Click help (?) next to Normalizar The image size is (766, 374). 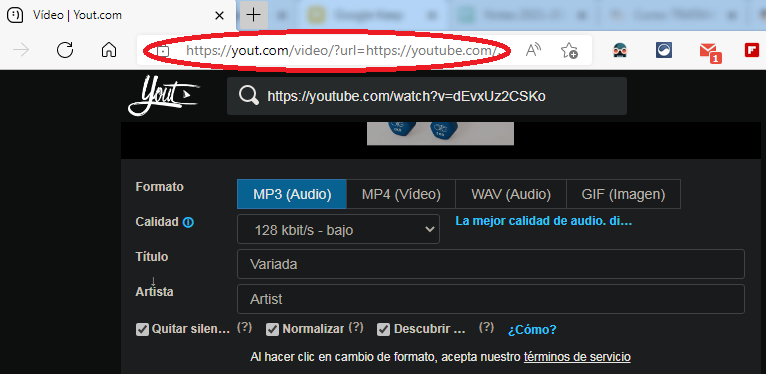point(356,327)
